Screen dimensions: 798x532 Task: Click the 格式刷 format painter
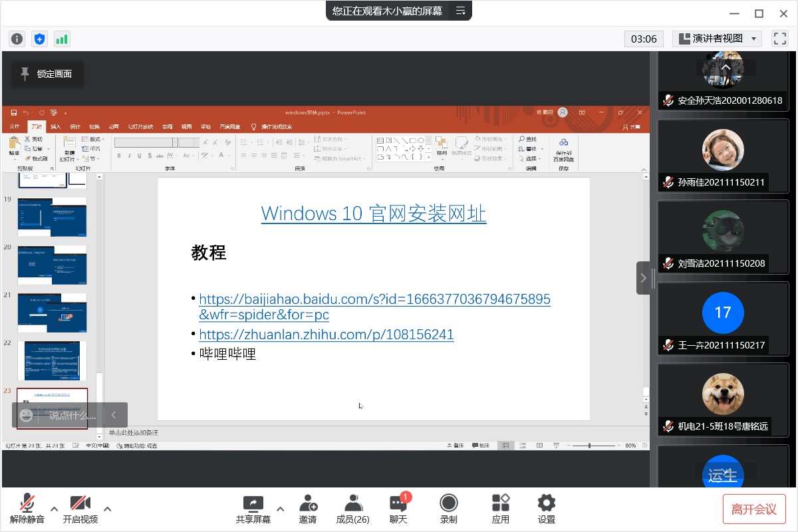click(36, 158)
